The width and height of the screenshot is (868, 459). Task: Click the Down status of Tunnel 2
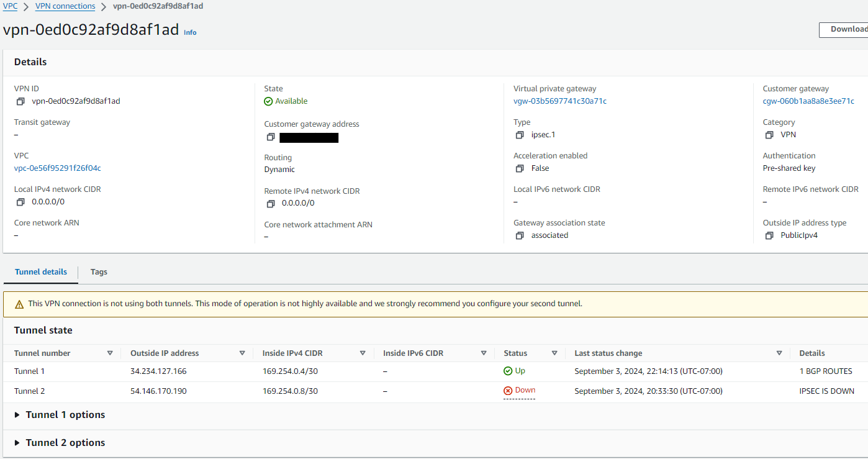pos(525,391)
